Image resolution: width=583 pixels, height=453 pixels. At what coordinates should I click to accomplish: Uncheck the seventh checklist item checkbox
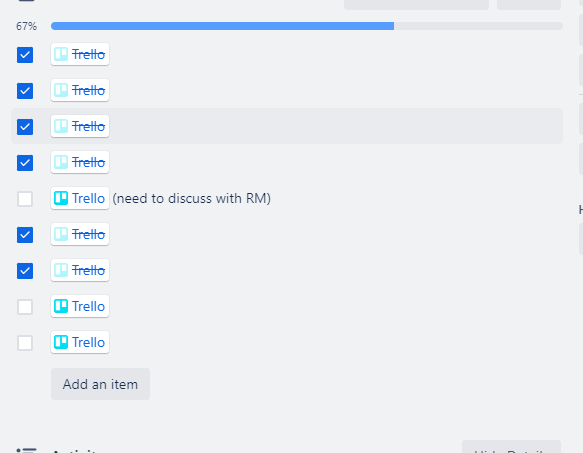point(25,271)
